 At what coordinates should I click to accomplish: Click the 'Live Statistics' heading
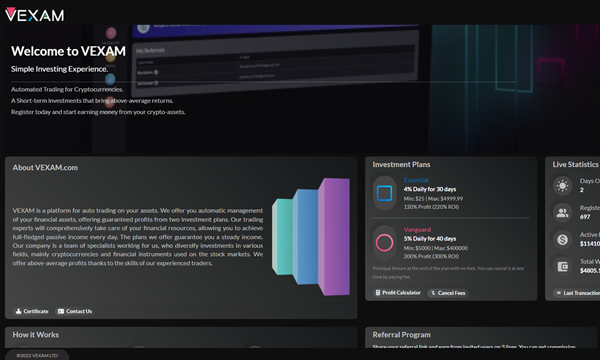[576, 165]
